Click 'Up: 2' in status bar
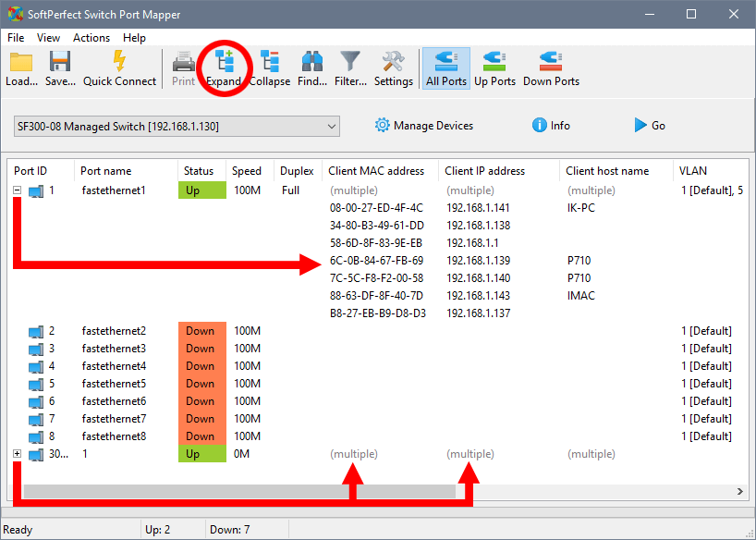The width and height of the screenshot is (756, 540). pyautogui.click(x=158, y=530)
